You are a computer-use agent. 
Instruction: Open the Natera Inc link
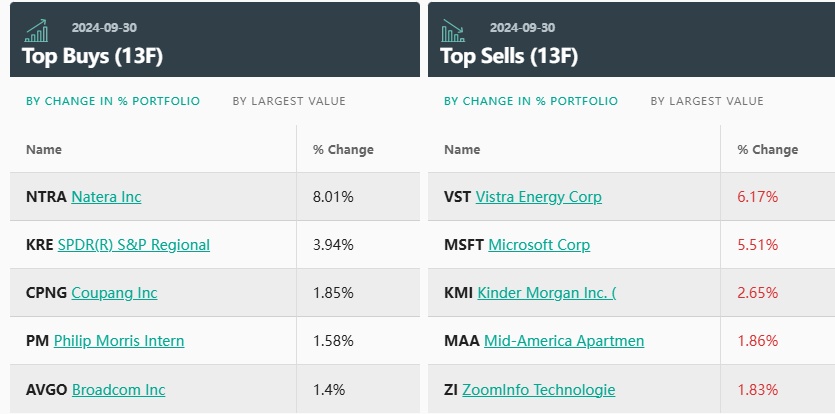tap(106, 197)
